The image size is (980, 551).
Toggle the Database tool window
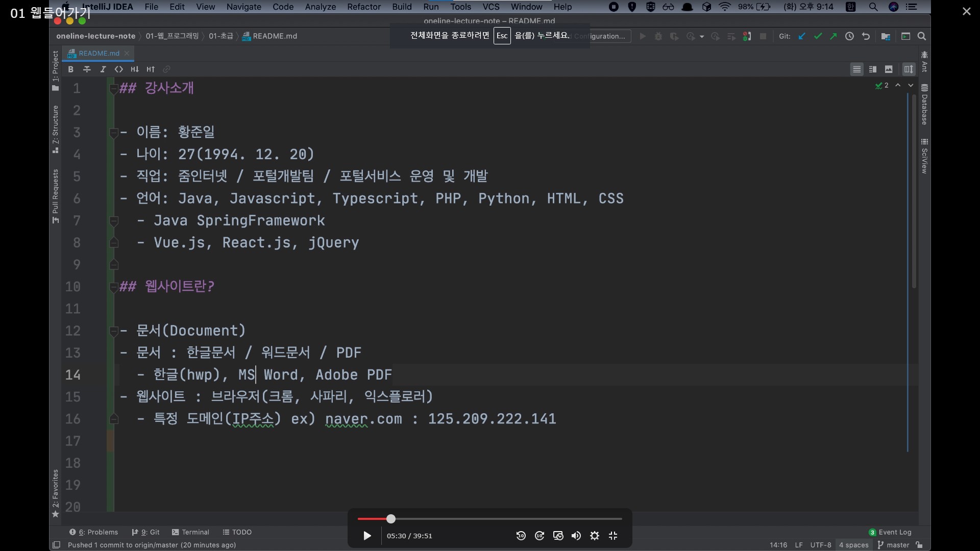point(924,105)
